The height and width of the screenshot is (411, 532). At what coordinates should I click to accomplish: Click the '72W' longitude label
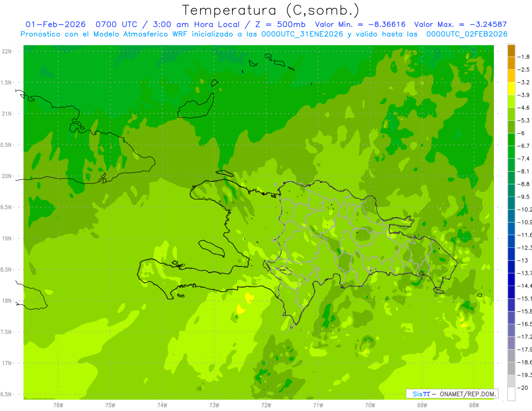266,405
